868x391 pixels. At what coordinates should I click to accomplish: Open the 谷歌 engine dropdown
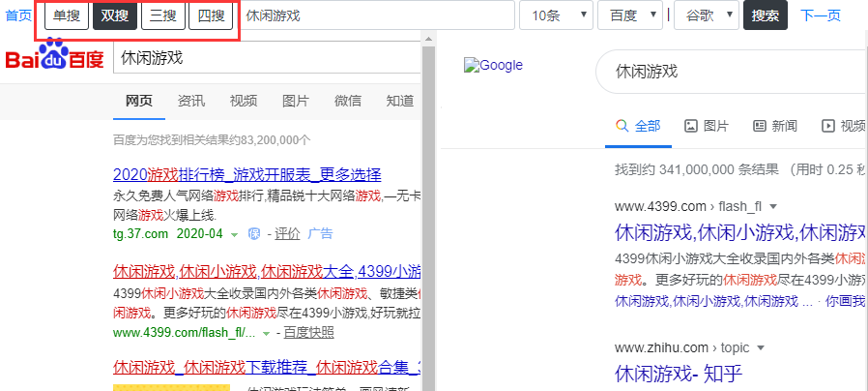point(707,15)
